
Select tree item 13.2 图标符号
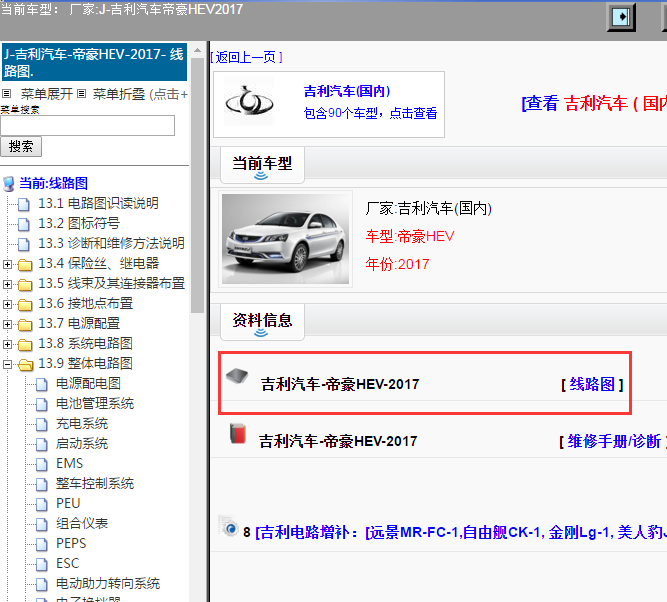click(79, 223)
